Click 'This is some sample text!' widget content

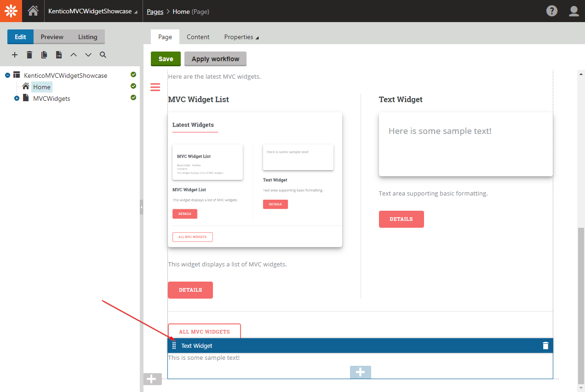point(204,357)
